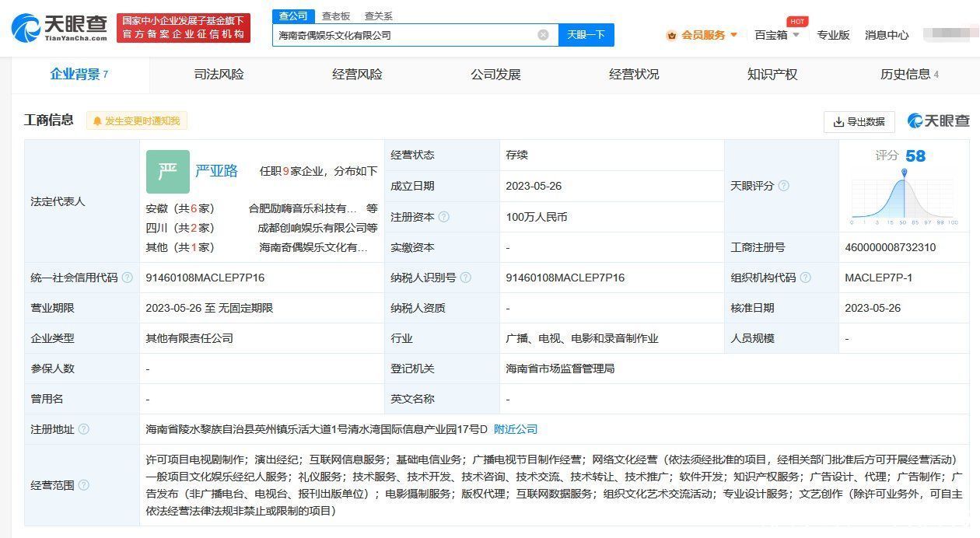Open 海南奇偶娱乐文化 link under 其他

coord(313,247)
